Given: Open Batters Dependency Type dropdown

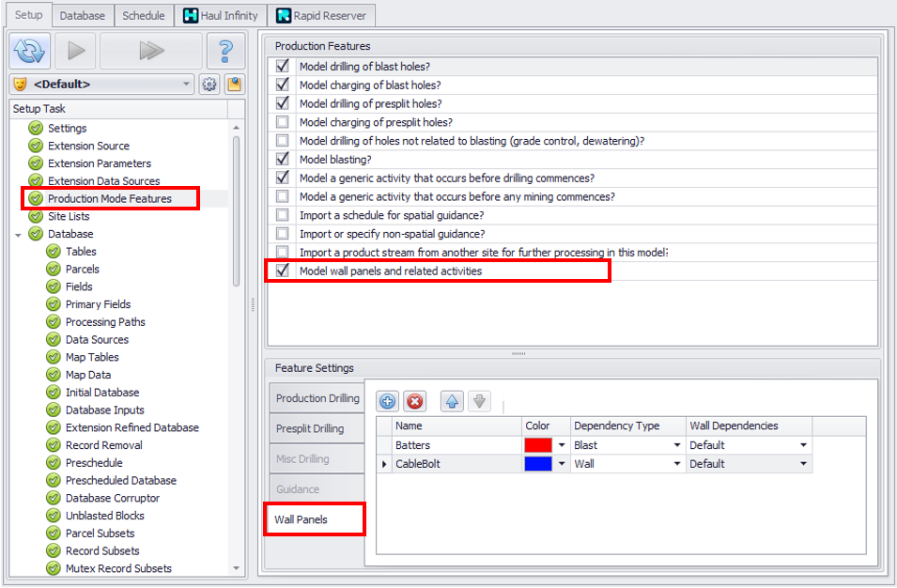Looking at the screenshot, I should click(x=677, y=445).
